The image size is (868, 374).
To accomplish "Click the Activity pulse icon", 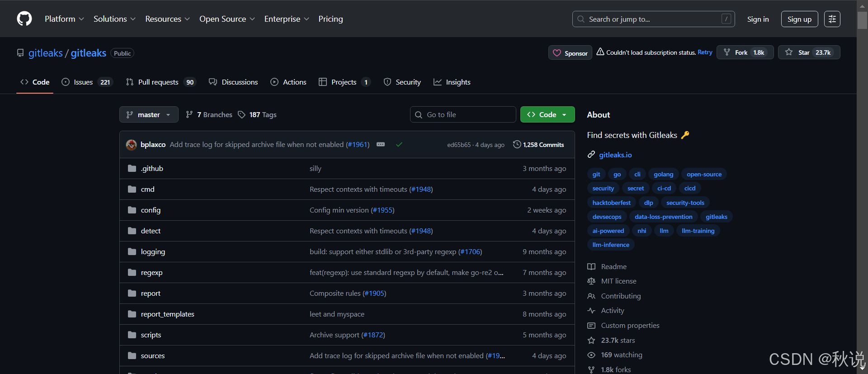I will pyautogui.click(x=591, y=310).
